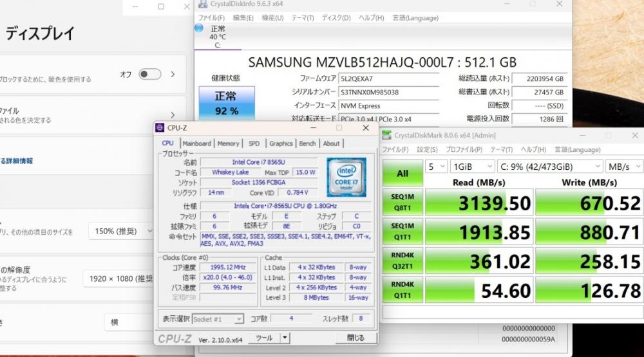Expand the color filter settings chevron
This screenshot has height=357, width=644.
click(x=173, y=74)
